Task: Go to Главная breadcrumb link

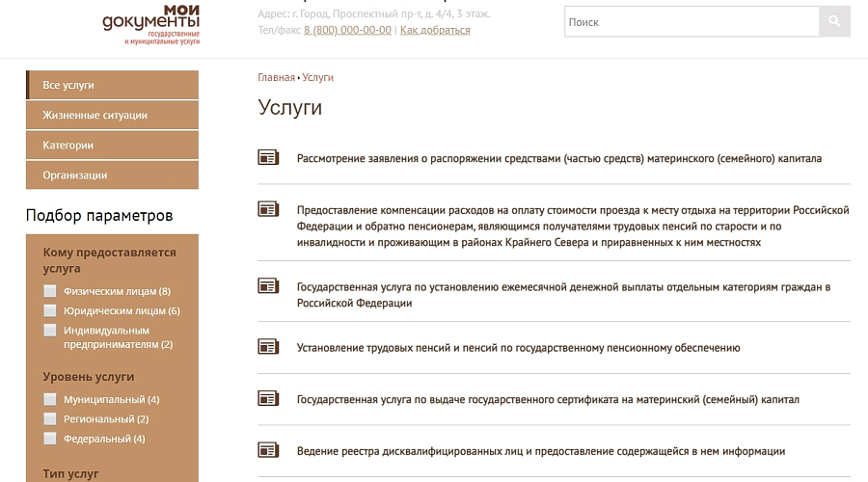Action: coord(276,77)
